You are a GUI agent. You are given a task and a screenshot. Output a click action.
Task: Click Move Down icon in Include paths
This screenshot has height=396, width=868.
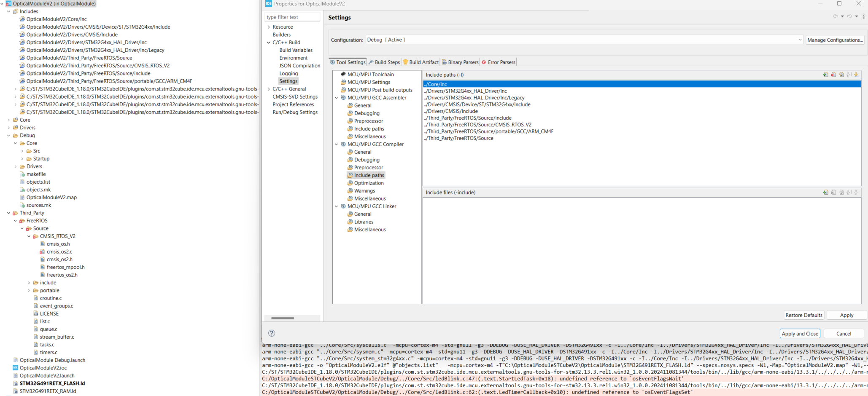click(x=857, y=75)
